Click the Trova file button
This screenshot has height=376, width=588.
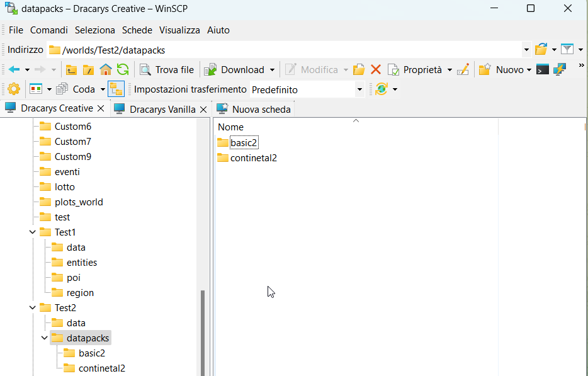(167, 70)
